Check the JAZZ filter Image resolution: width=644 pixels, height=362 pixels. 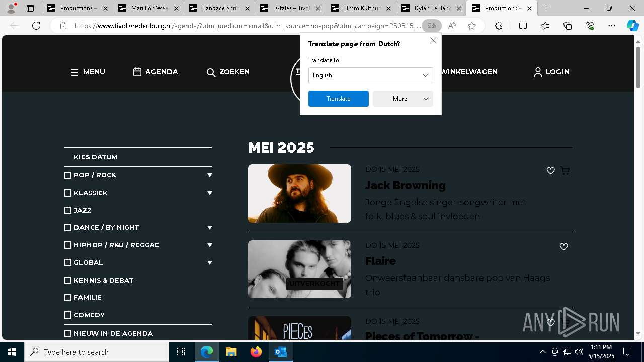click(68, 210)
